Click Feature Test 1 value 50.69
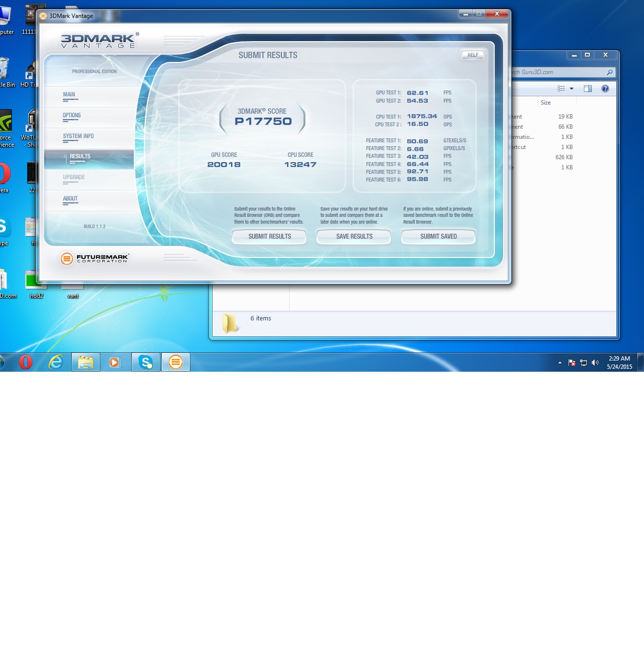644x666 pixels. 417,141
